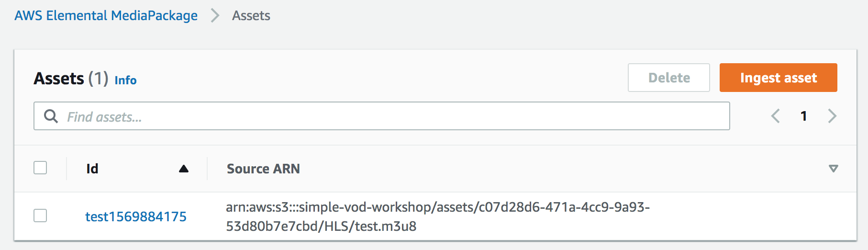The width and height of the screenshot is (868, 250).
Task: Select page number 1 in pagination
Action: 804,116
